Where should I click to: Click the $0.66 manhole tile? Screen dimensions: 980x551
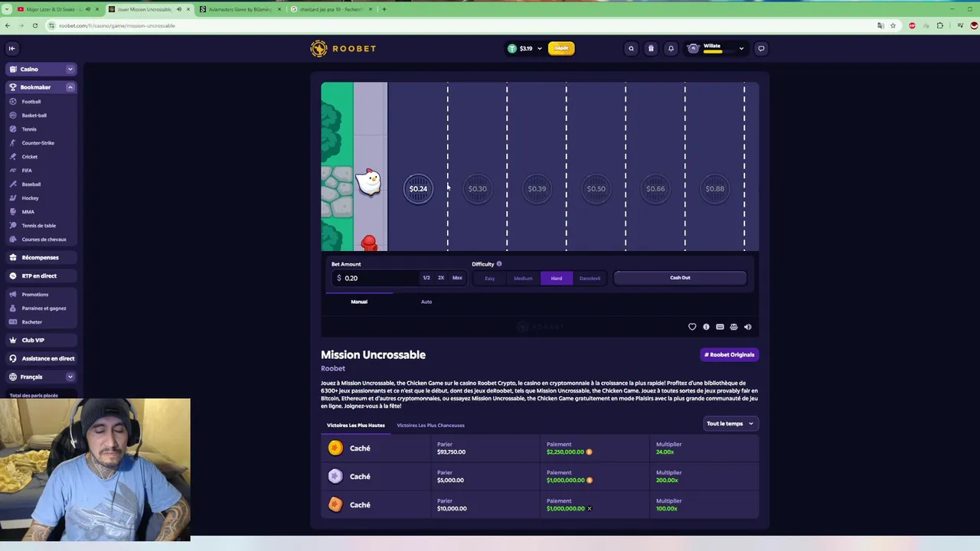pyautogui.click(x=655, y=189)
